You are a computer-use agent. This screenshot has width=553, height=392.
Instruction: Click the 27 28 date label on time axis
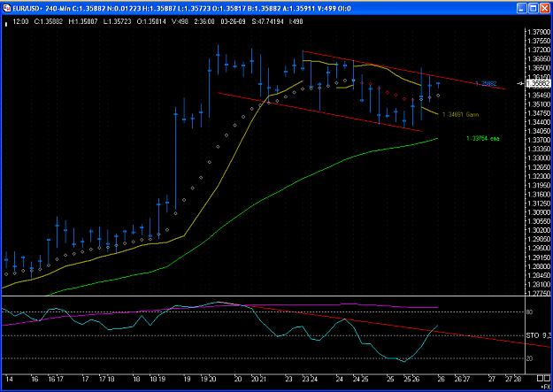tap(513, 380)
